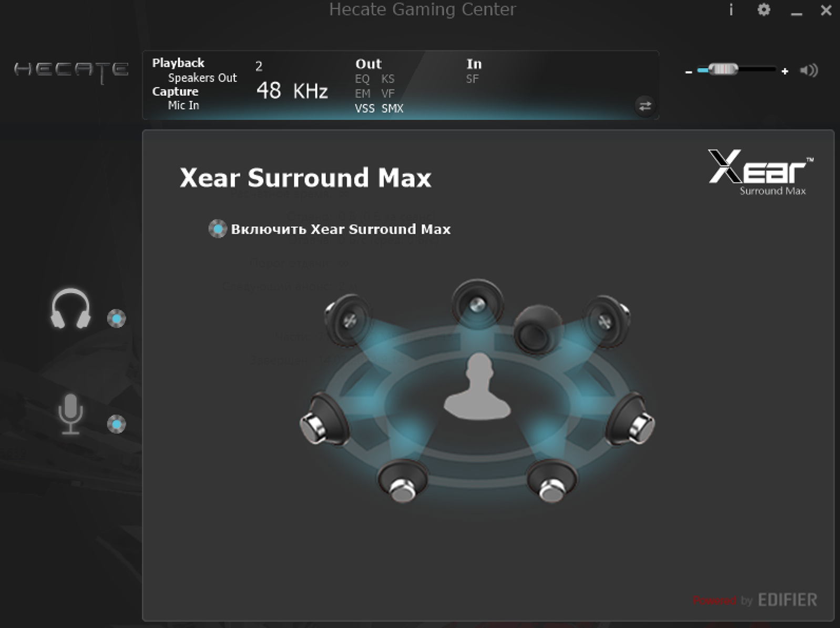
Task: Open the VSS output effect
Action: coord(365,108)
